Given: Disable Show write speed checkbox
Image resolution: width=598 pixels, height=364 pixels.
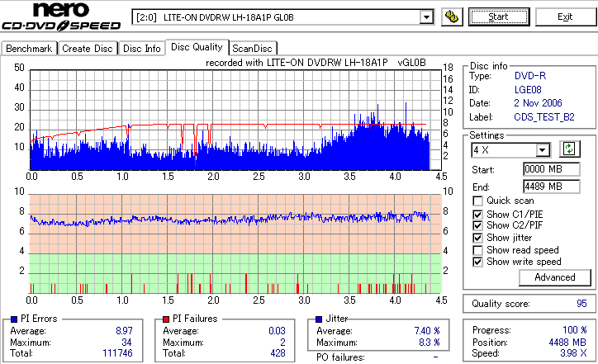Looking at the screenshot, I should [x=477, y=262].
